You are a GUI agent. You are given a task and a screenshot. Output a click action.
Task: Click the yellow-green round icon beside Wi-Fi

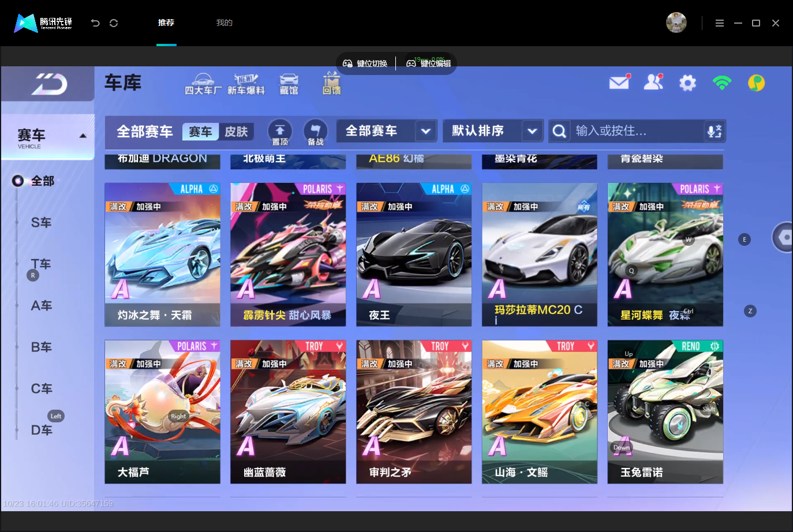(x=756, y=83)
